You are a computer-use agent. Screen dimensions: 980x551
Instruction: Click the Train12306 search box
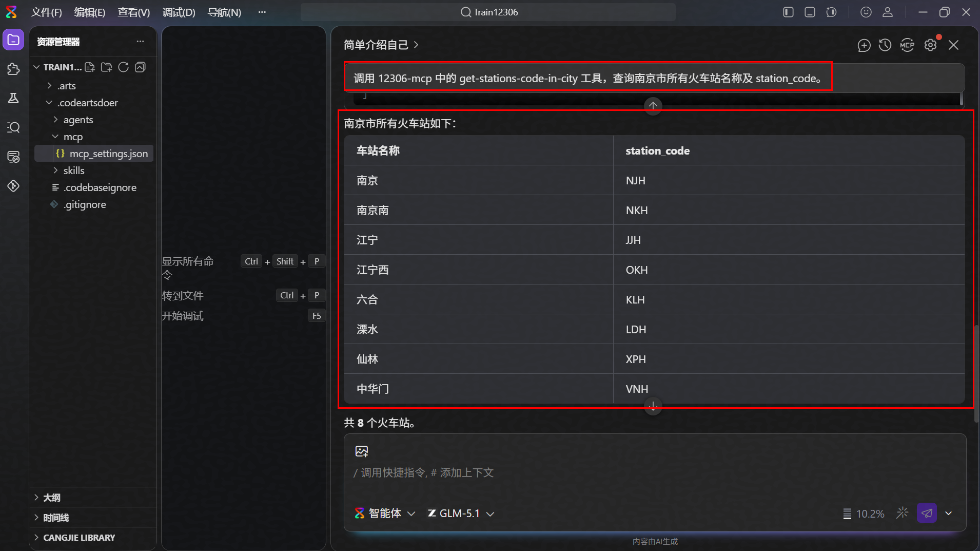coord(488,12)
